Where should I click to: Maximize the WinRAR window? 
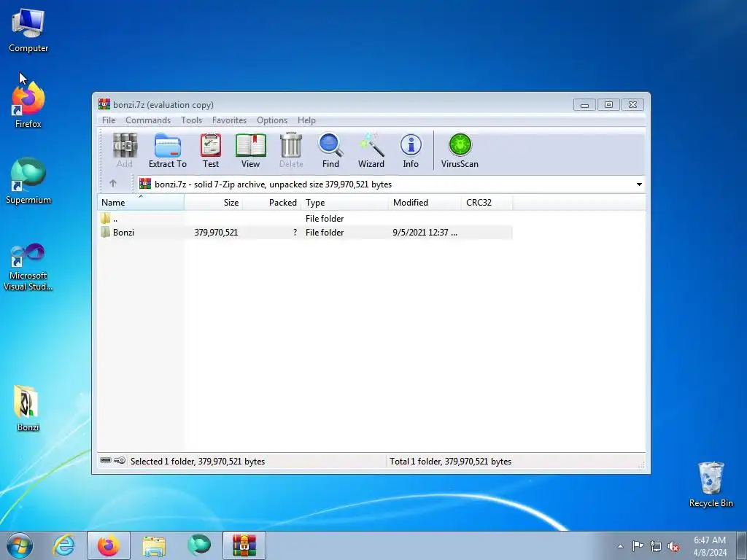pyautogui.click(x=608, y=104)
